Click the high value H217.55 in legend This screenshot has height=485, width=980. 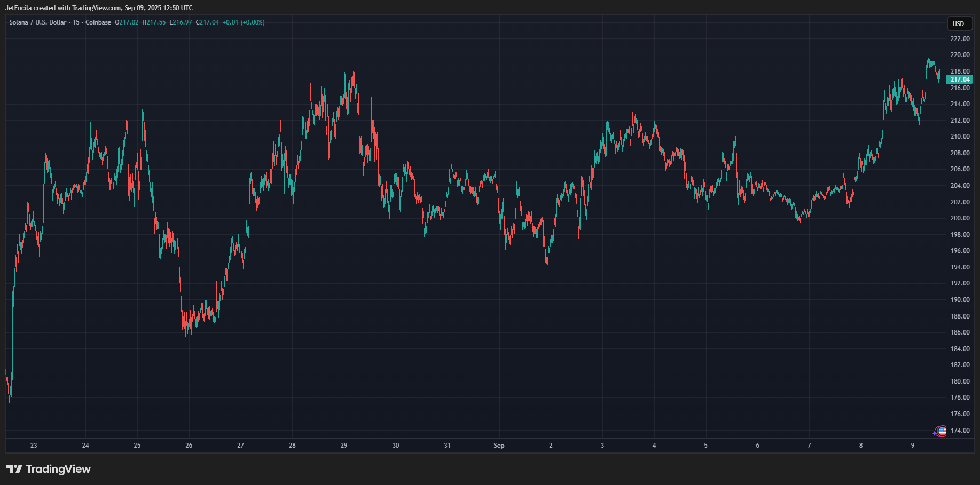click(x=154, y=22)
